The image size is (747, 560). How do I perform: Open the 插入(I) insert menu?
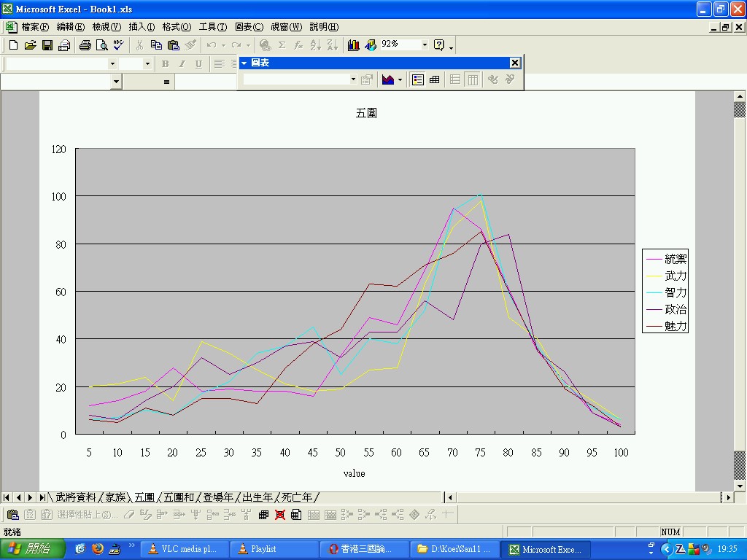pos(142,27)
